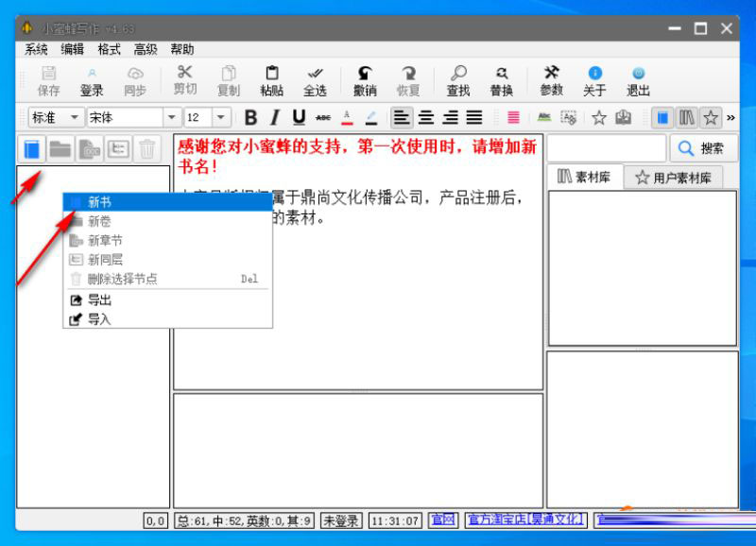Click the book stamp icon in format bar
The image size is (756, 546).
[623, 117]
